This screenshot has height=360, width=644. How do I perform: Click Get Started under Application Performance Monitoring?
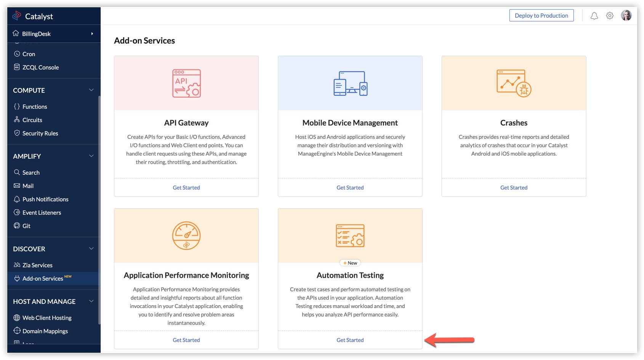(186, 340)
